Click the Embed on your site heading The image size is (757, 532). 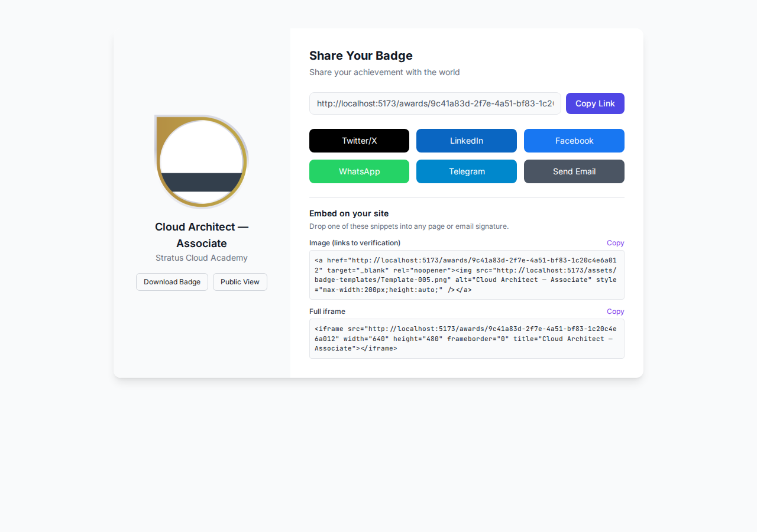click(x=349, y=213)
